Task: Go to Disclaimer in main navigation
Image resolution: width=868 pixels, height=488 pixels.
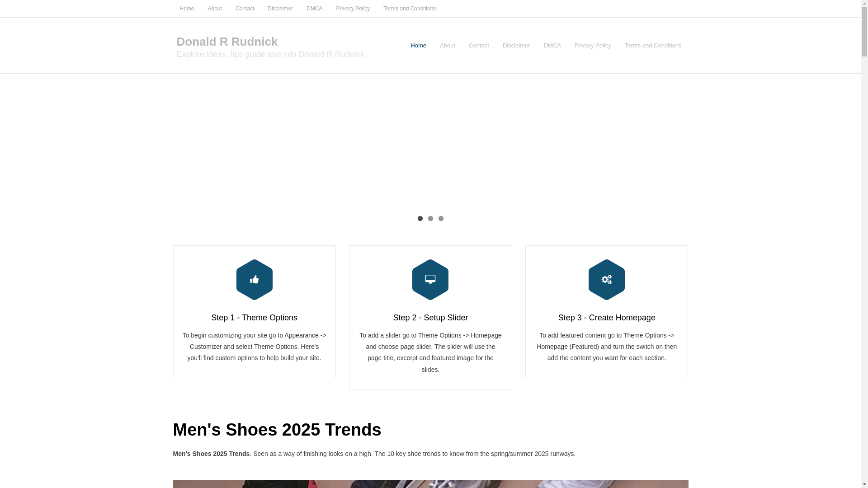Action: pyautogui.click(x=516, y=46)
